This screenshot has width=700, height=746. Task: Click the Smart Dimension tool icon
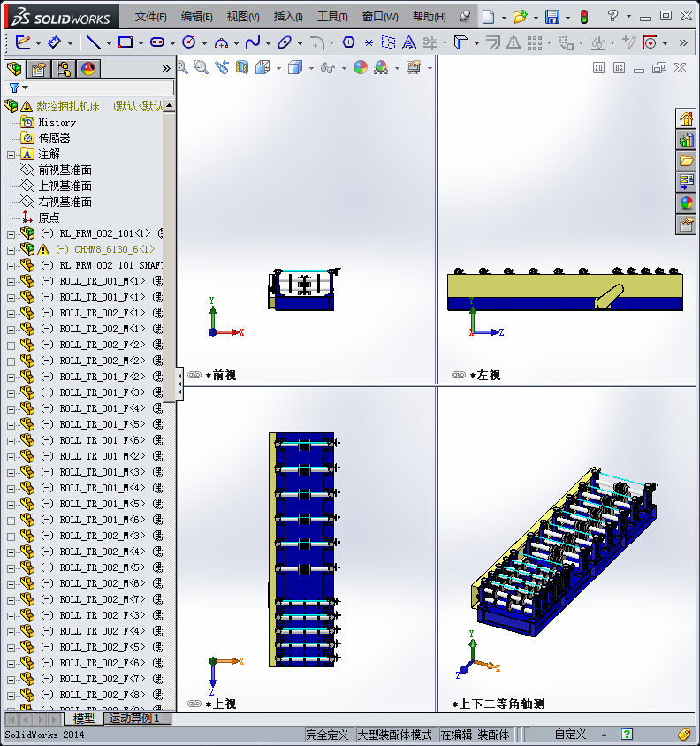pos(54,42)
